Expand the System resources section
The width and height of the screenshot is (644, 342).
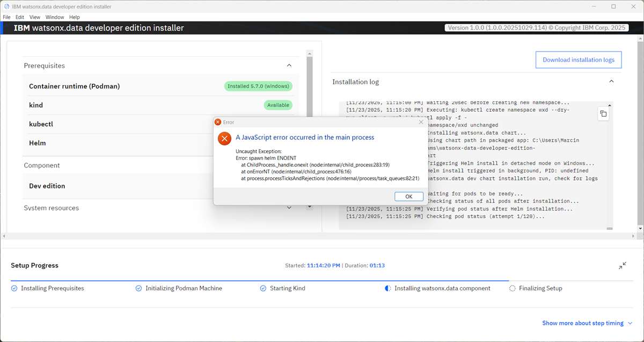click(x=289, y=208)
